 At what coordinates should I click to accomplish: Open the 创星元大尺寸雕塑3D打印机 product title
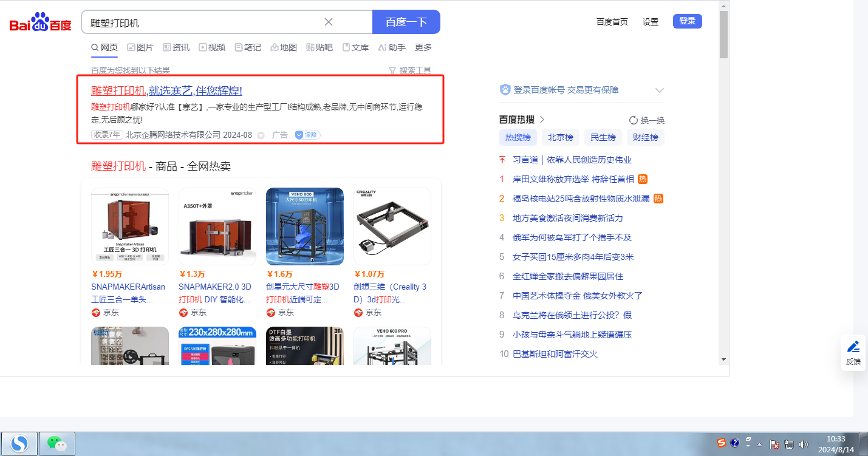tap(302, 293)
